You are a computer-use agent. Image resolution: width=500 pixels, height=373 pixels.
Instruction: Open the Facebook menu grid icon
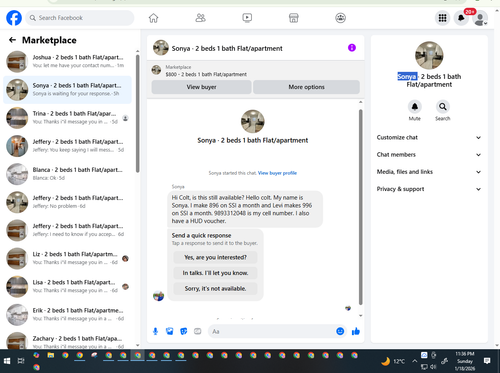pyautogui.click(x=442, y=18)
